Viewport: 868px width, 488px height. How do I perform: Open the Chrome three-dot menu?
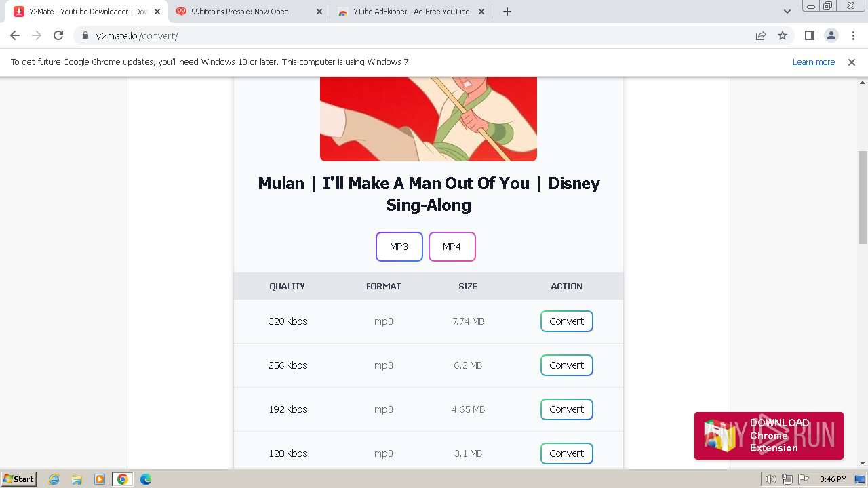click(x=852, y=35)
